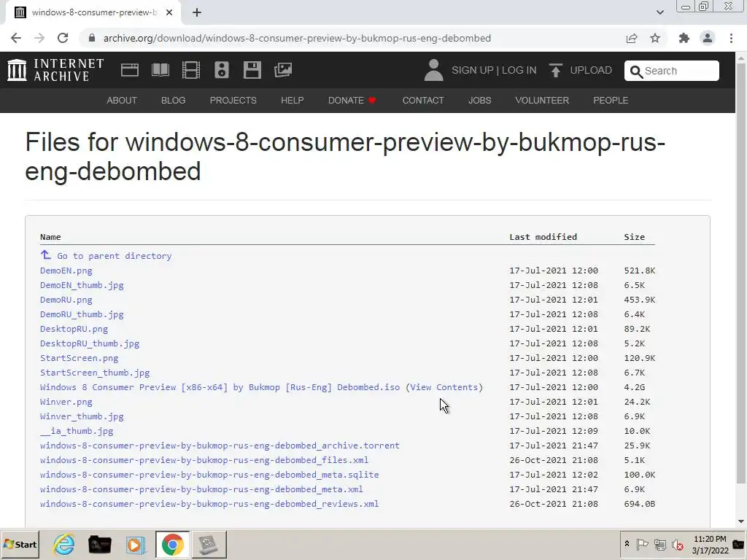Screen dimensions: 747x560
Task: Open __ia_thumb.jpg file link
Action: pos(77,431)
